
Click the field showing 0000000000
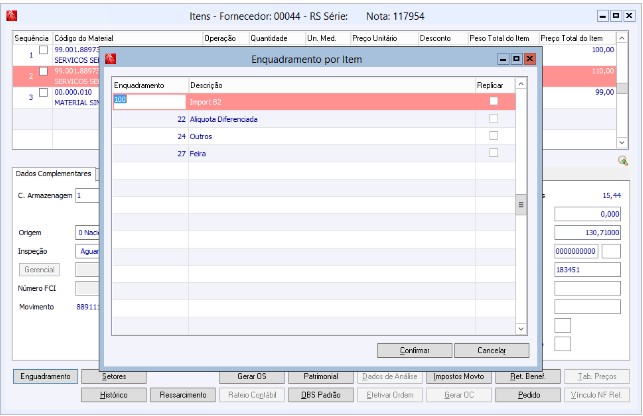coord(576,251)
